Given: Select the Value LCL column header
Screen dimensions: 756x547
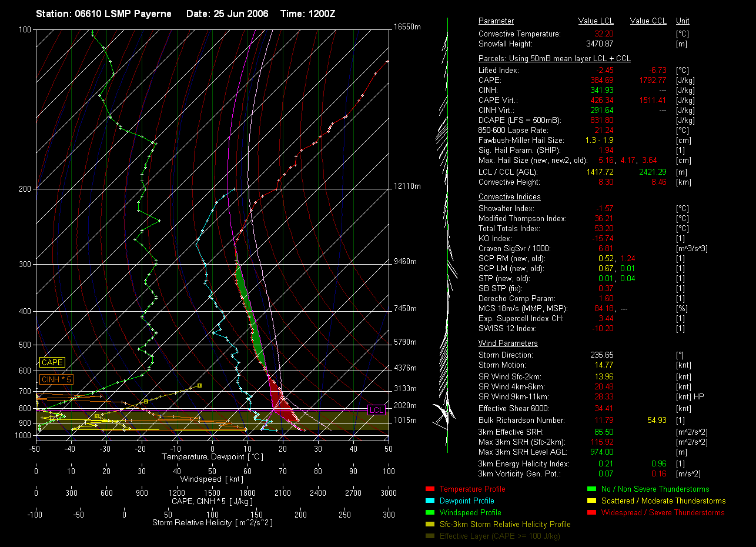Looking at the screenshot, I should click(596, 21).
